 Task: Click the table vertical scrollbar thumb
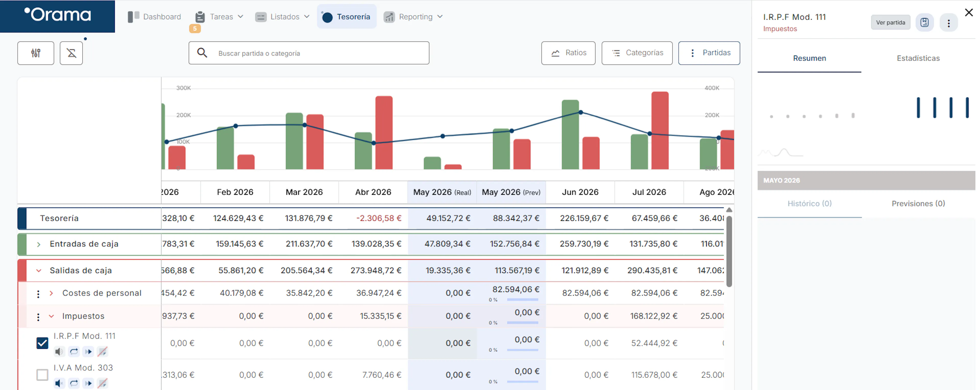click(x=729, y=251)
